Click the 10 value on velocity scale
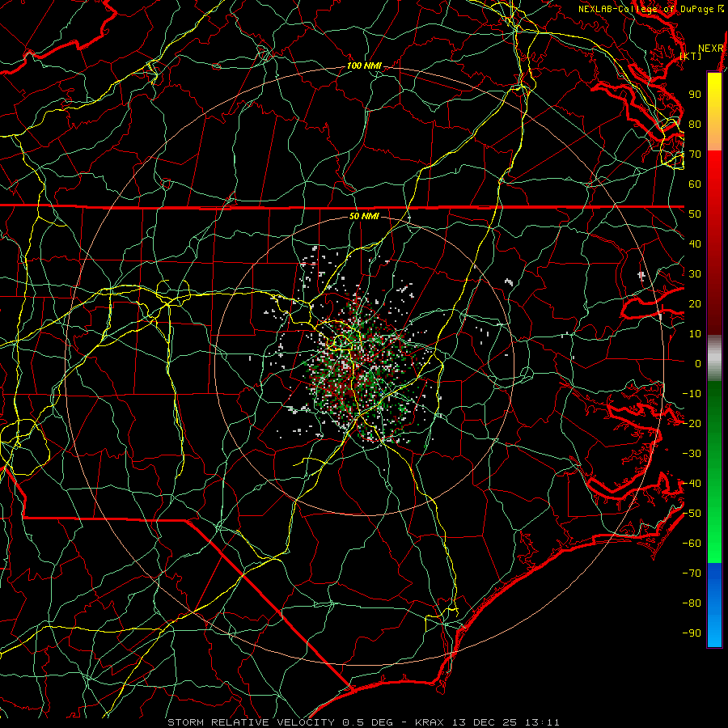728x728 pixels. [x=695, y=334]
